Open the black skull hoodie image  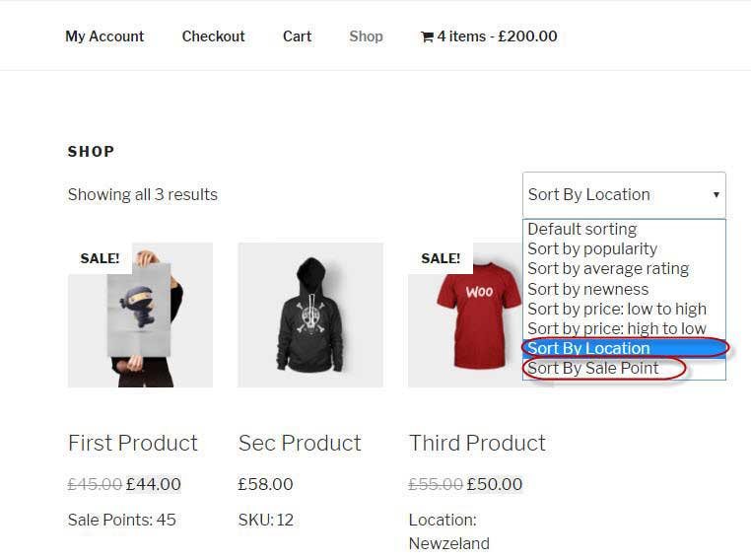point(310,315)
